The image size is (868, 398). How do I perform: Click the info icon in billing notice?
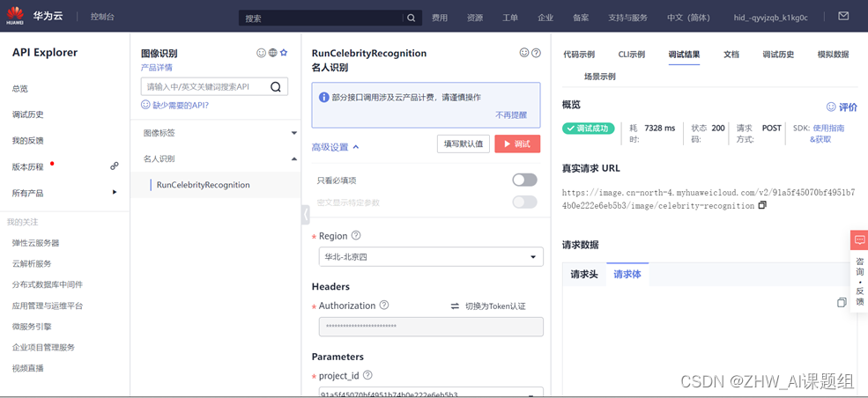tap(324, 97)
